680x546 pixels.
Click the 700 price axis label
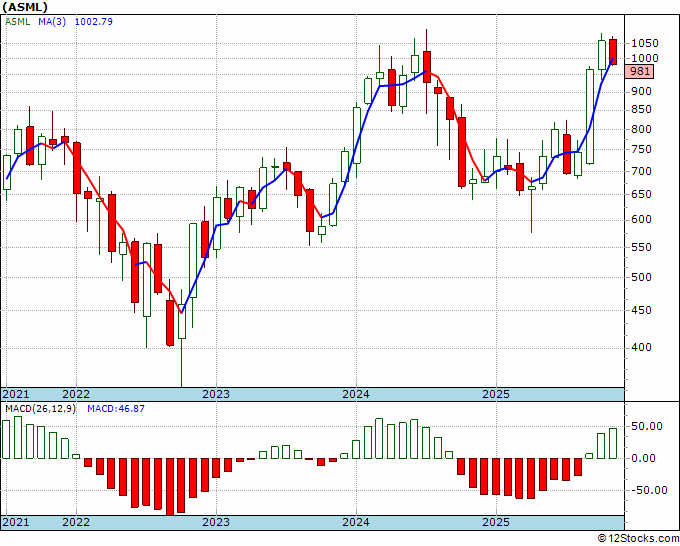point(641,171)
